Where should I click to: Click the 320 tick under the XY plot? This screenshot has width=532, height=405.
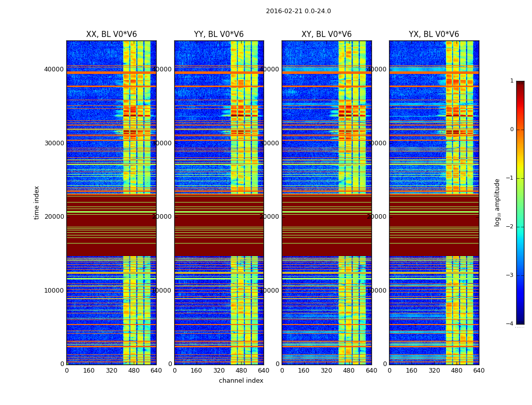tap(326, 371)
